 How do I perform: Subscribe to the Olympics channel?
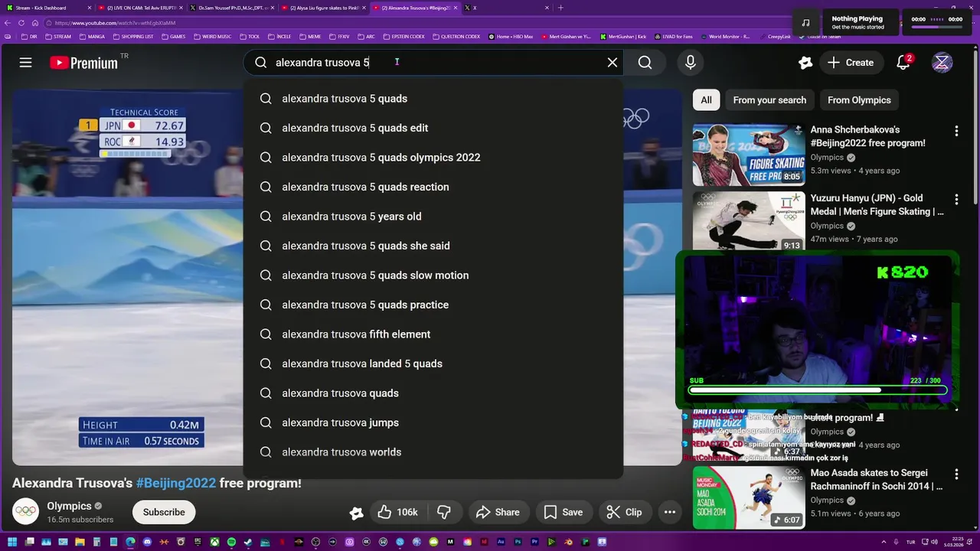coord(164,512)
